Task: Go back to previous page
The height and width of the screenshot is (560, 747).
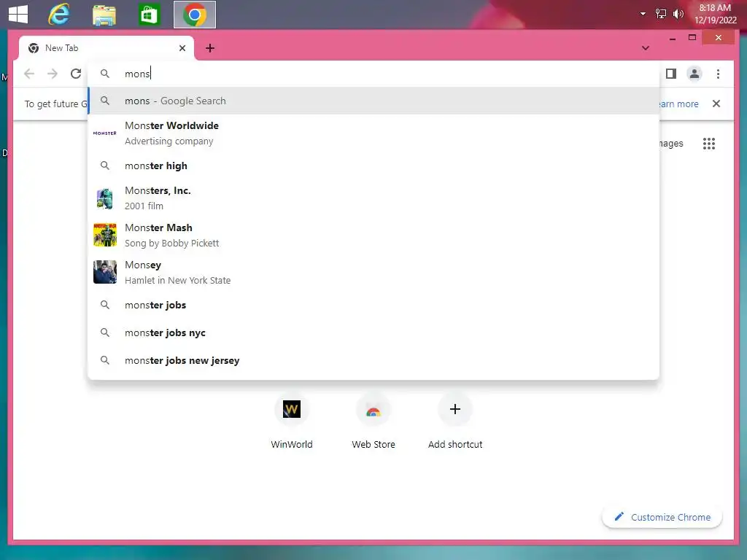Action: point(29,74)
